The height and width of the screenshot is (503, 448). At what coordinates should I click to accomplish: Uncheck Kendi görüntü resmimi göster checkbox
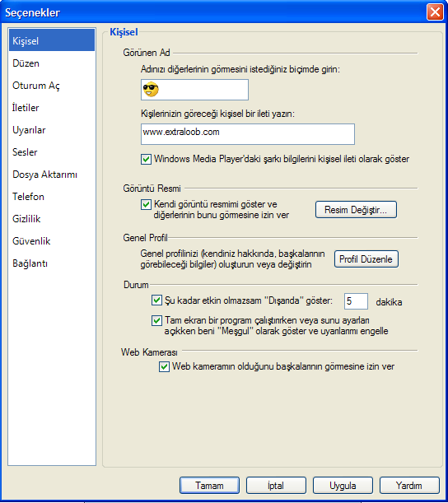point(146,204)
